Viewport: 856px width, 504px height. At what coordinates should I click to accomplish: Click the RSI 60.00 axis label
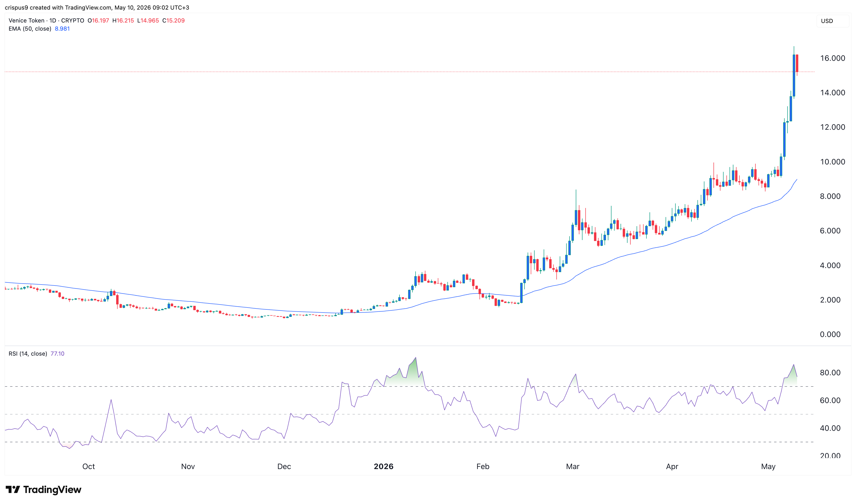[x=830, y=400]
